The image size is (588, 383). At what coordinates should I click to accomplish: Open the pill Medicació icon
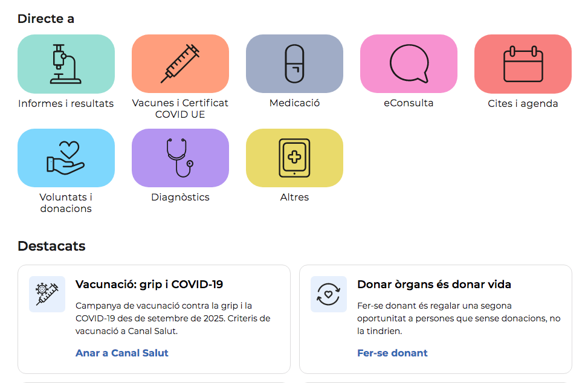click(294, 63)
